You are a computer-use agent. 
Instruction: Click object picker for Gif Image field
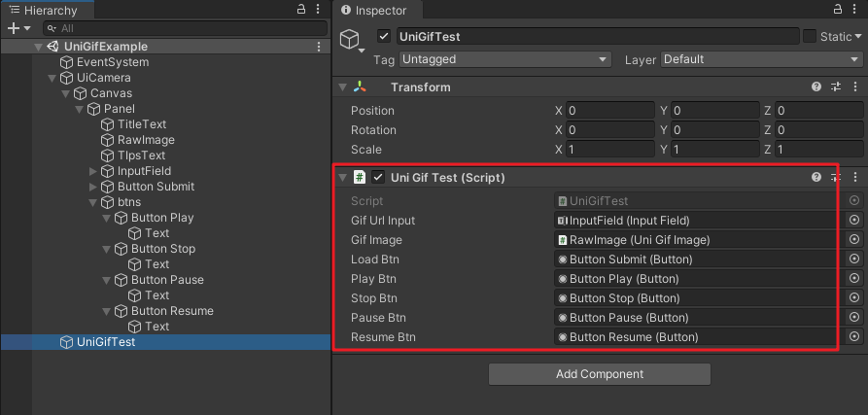[x=854, y=240]
